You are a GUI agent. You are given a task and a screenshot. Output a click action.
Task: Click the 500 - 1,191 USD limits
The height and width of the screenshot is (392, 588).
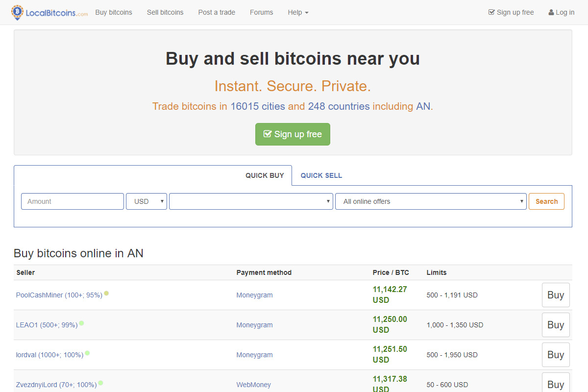pyautogui.click(x=452, y=295)
